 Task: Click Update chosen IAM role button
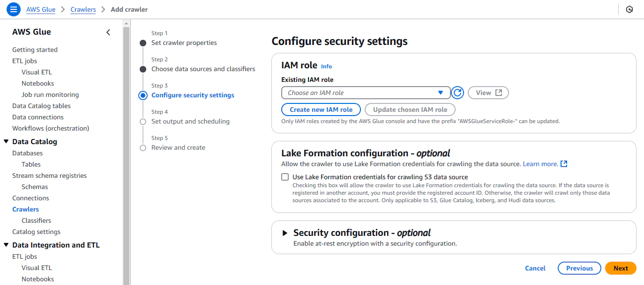point(410,110)
